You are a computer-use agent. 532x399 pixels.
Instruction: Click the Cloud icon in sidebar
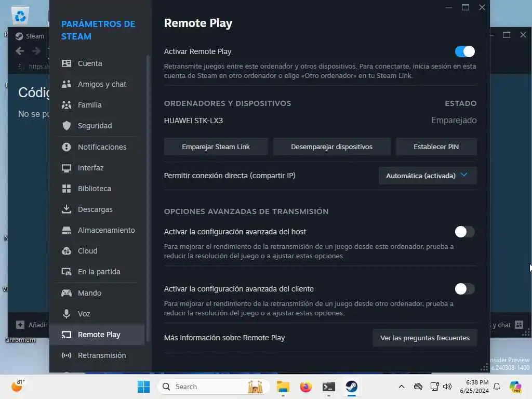tap(66, 251)
